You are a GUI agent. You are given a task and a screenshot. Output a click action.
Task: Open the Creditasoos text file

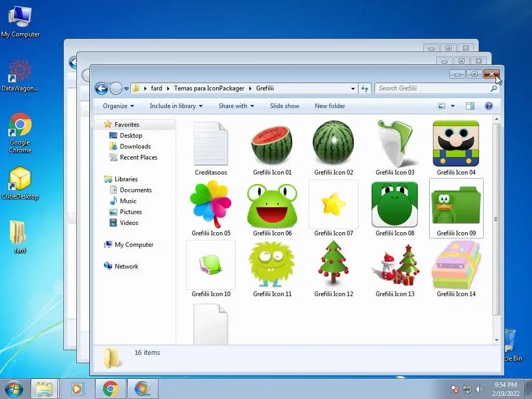[211, 148]
